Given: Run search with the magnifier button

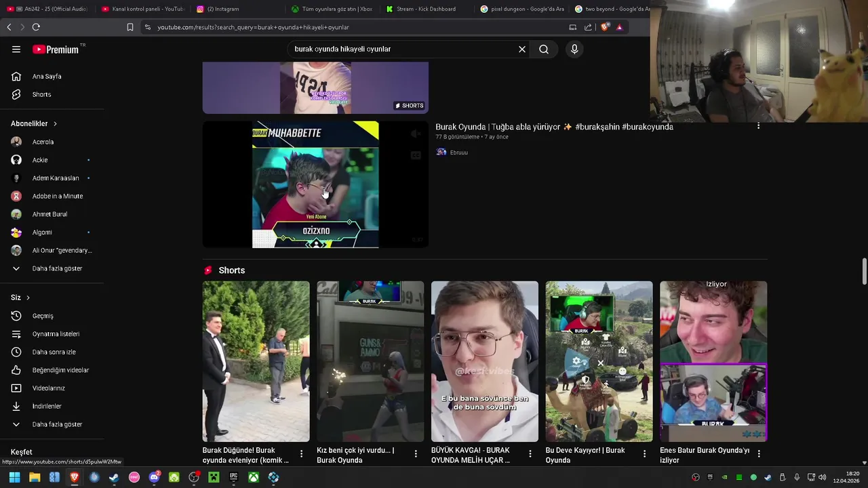Looking at the screenshot, I should [544, 49].
